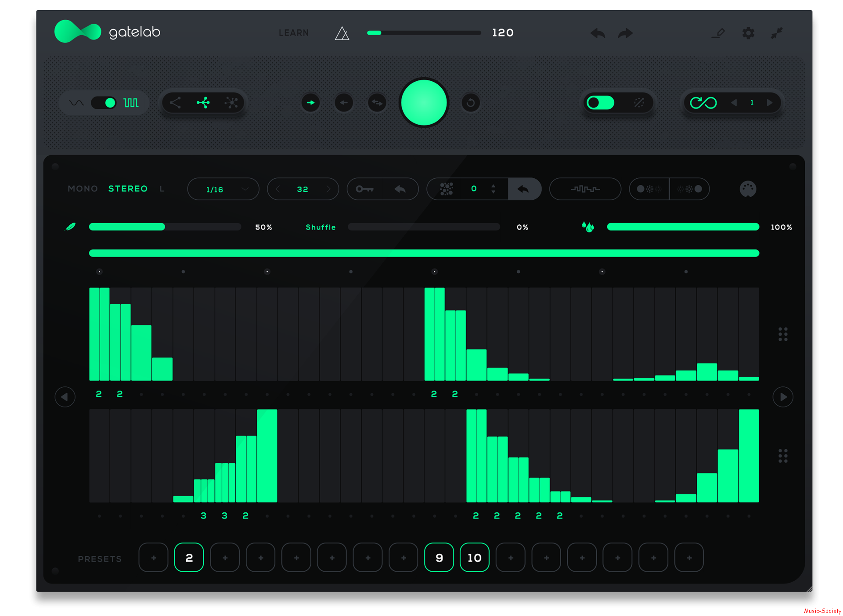Set playback direction to back-and-forth arrows
843x616 pixels.
click(x=377, y=103)
